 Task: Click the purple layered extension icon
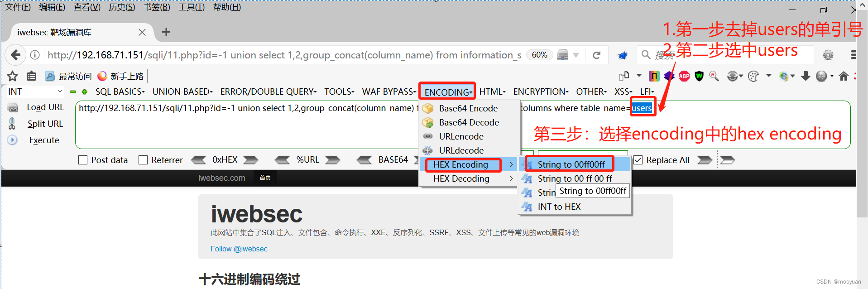click(669, 76)
